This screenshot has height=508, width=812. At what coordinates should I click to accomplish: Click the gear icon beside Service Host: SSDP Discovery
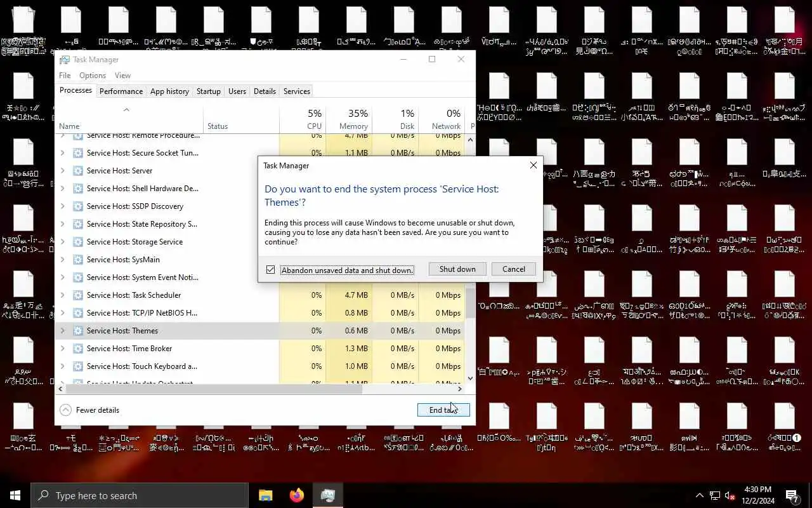(78, 206)
